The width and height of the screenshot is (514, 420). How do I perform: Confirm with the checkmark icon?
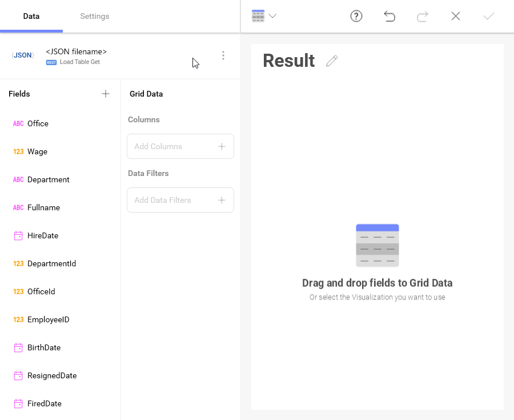[x=488, y=16]
